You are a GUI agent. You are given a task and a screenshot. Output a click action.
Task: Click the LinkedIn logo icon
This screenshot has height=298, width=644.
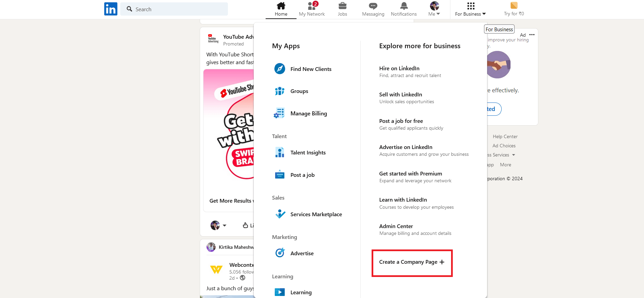tap(111, 9)
